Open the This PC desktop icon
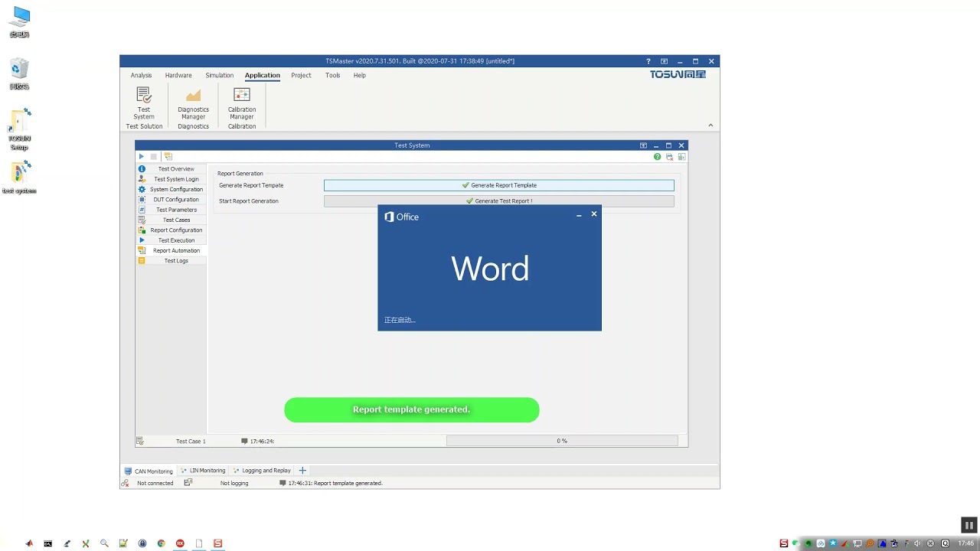The width and height of the screenshot is (980, 551). (x=20, y=22)
